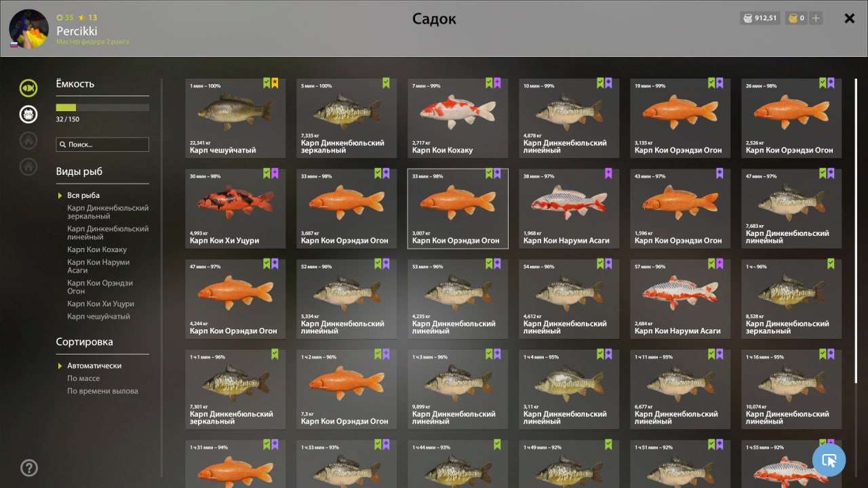Select sorting option По массе
This screenshot has height=488, width=868.
(x=83, y=378)
